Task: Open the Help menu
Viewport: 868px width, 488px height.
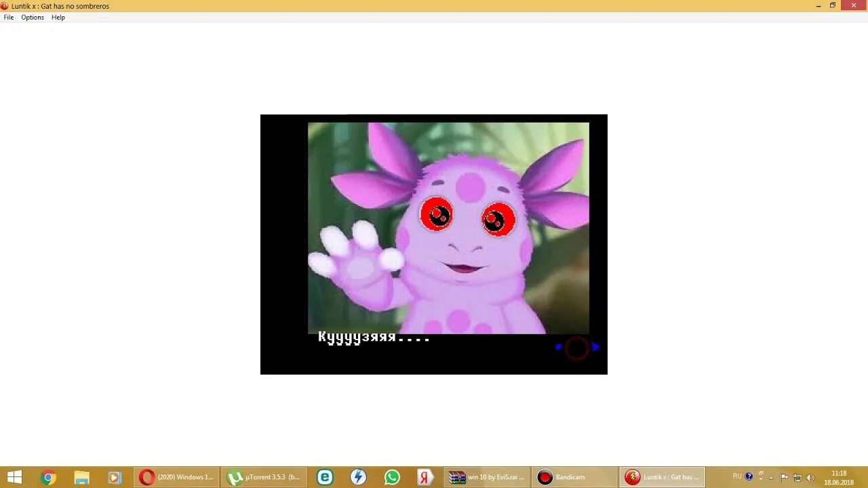Action: pyautogui.click(x=58, y=18)
